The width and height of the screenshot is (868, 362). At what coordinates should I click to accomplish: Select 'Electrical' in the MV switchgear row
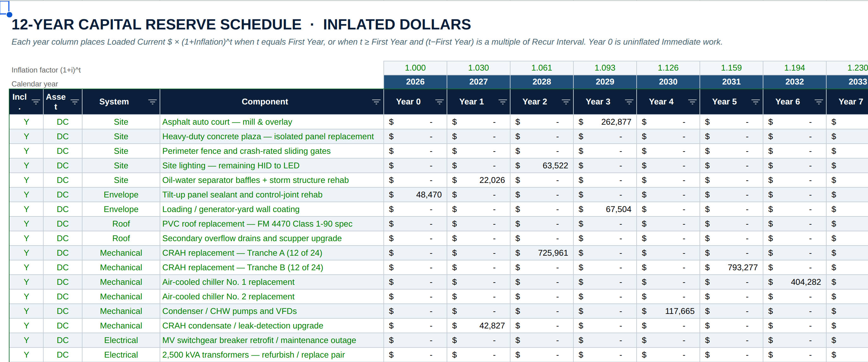coord(121,340)
